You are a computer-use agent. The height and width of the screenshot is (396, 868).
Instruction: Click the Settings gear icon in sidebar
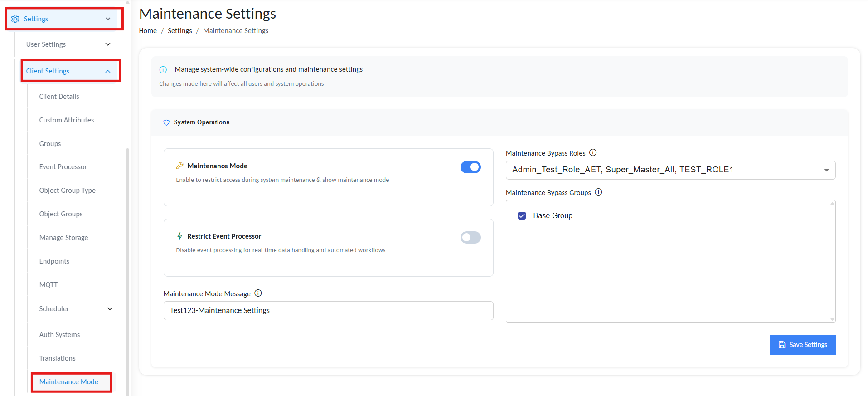[x=15, y=19]
